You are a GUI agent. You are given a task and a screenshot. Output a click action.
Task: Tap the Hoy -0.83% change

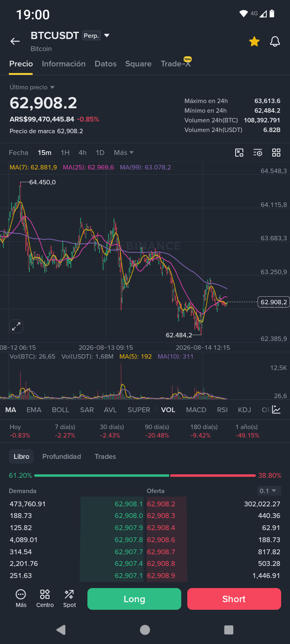pos(20,431)
